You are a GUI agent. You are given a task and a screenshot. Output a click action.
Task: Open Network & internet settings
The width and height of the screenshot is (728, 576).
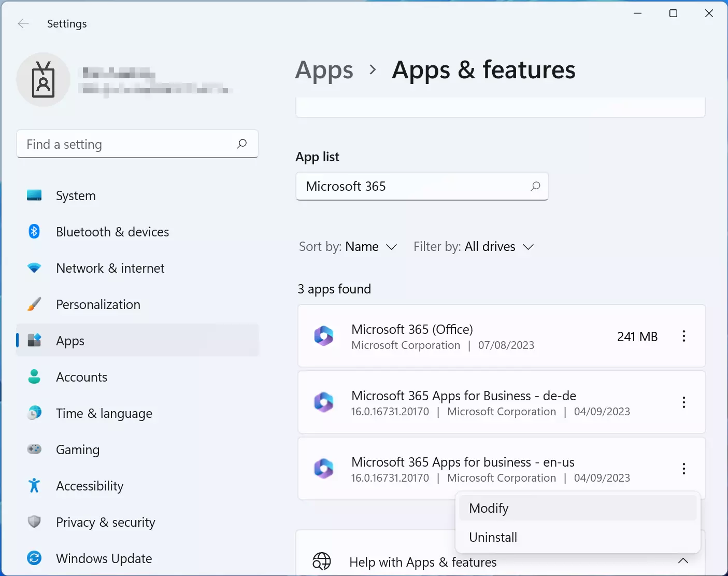coord(137,268)
